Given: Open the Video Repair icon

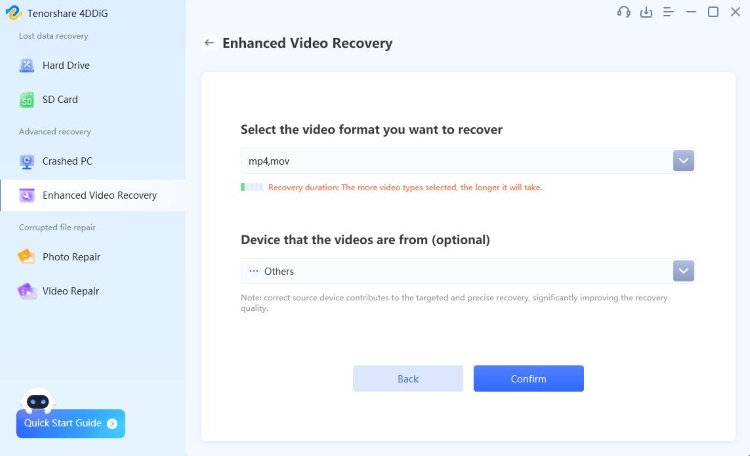Looking at the screenshot, I should [x=27, y=291].
